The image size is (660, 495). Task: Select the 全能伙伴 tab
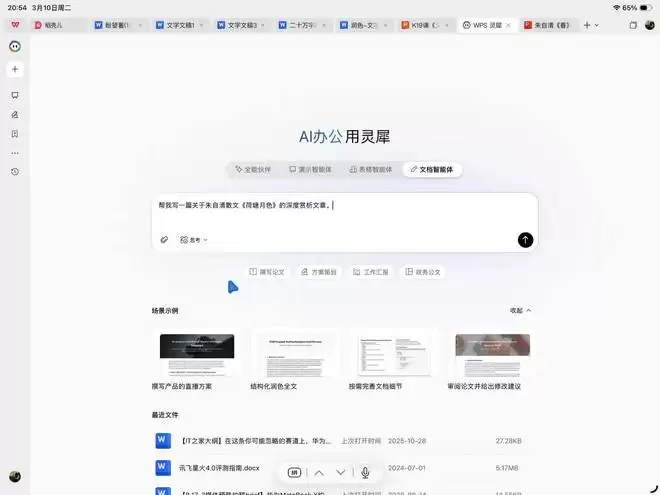click(252, 170)
